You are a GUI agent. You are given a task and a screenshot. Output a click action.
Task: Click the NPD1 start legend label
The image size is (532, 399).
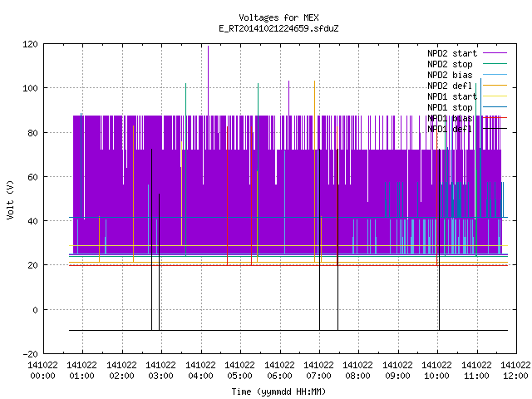[x=452, y=96]
